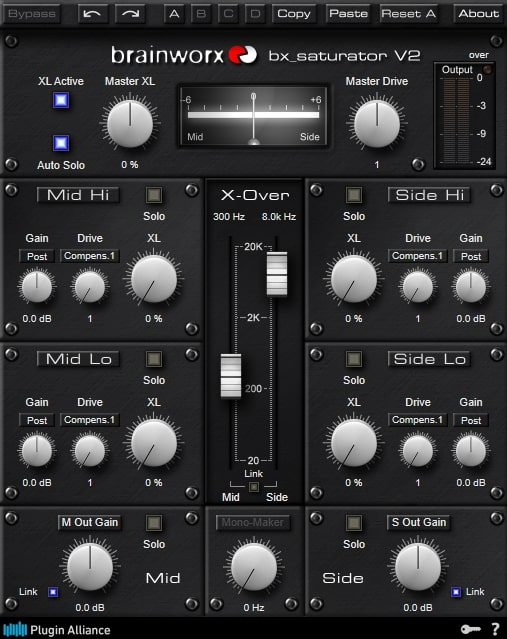Viewport: 507px width, 639px height.
Task: Open Side Hi Drive Compens.1 selector
Action: (418, 256)
